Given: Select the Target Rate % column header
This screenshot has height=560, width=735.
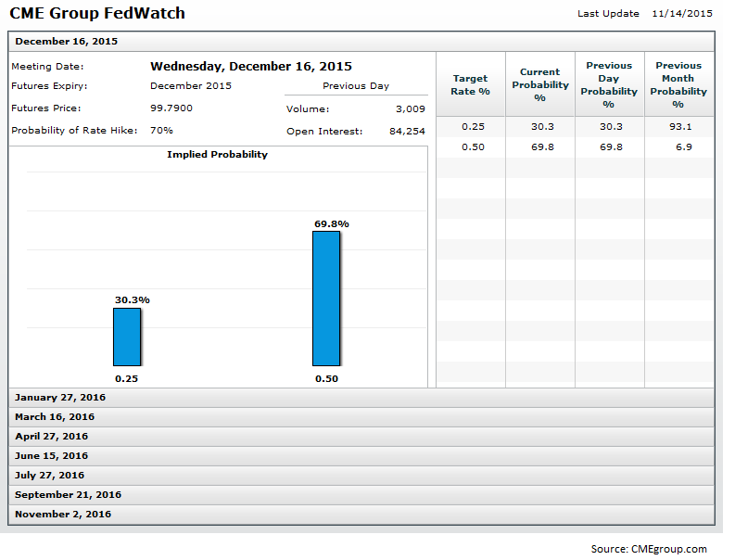Looking at the screenshot, I should tap(470, 84).
